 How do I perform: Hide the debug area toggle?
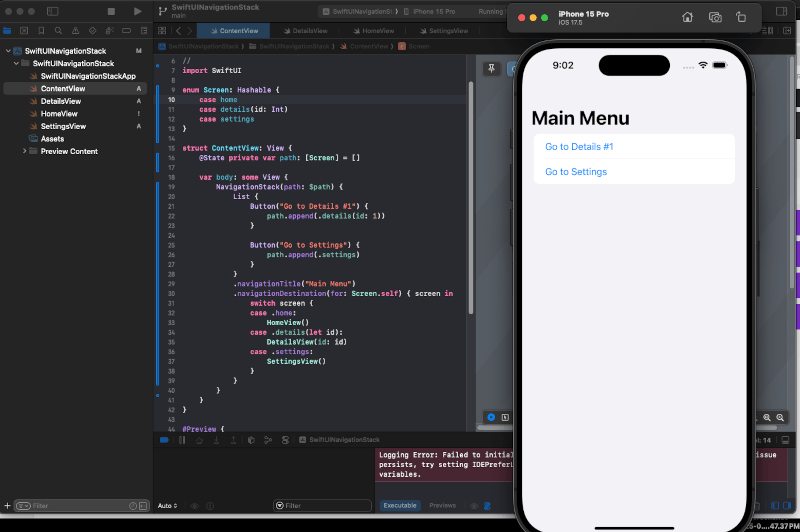point(785,440)
